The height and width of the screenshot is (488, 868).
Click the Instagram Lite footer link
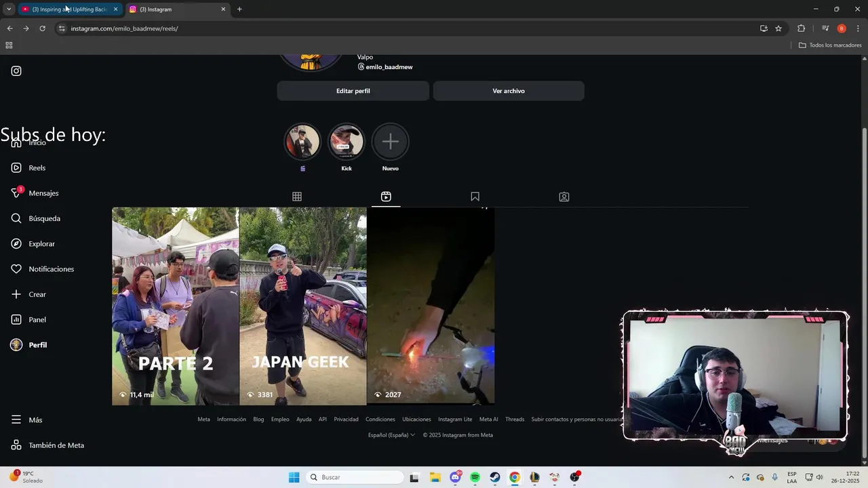tap(455, 420)
